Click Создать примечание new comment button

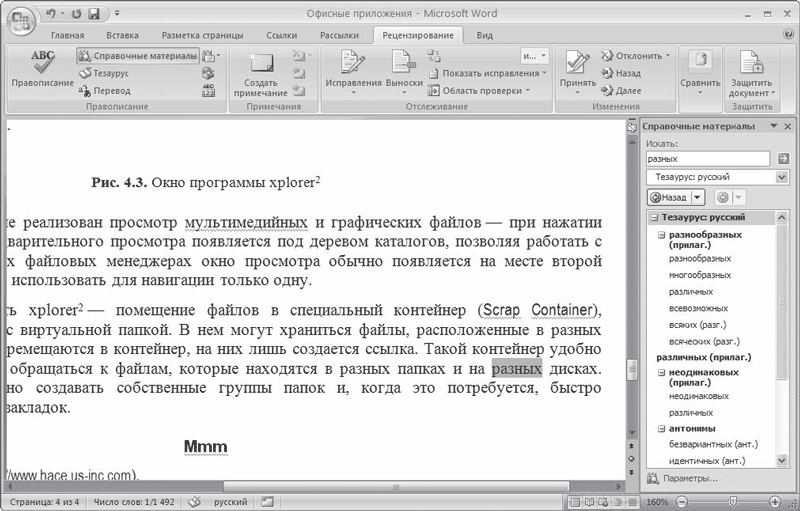click(261, 74)
